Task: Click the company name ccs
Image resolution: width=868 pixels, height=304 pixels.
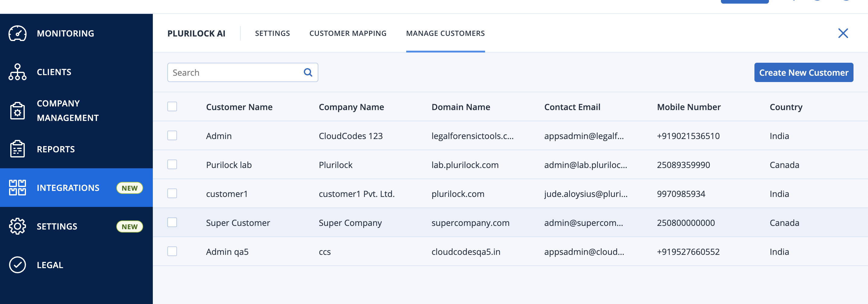Action: click(x=324, y=252)
